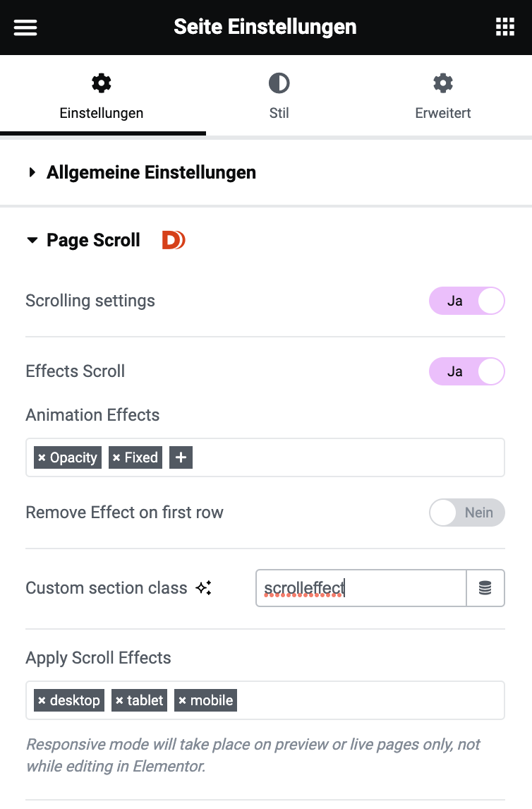The height and width of the screenshot is (809, 532).
Task: Remove the mobile device tag
Action: tap(183, 701)
